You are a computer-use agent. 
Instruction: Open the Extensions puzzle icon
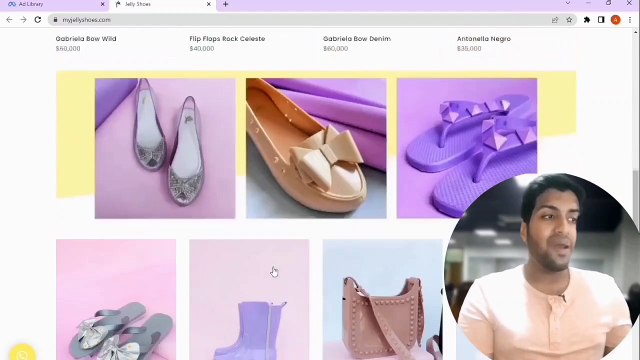click(x=587, y=20)
